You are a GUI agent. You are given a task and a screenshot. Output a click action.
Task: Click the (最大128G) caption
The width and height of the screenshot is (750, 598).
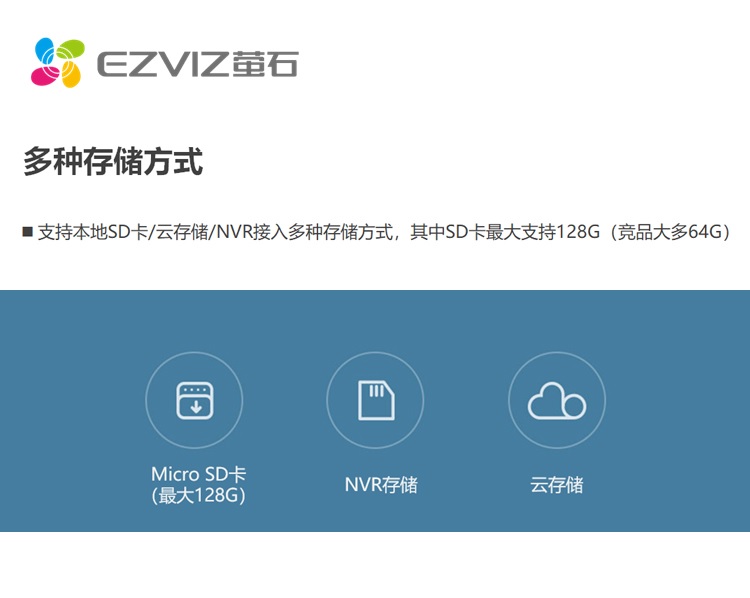(x=199, y=495)
